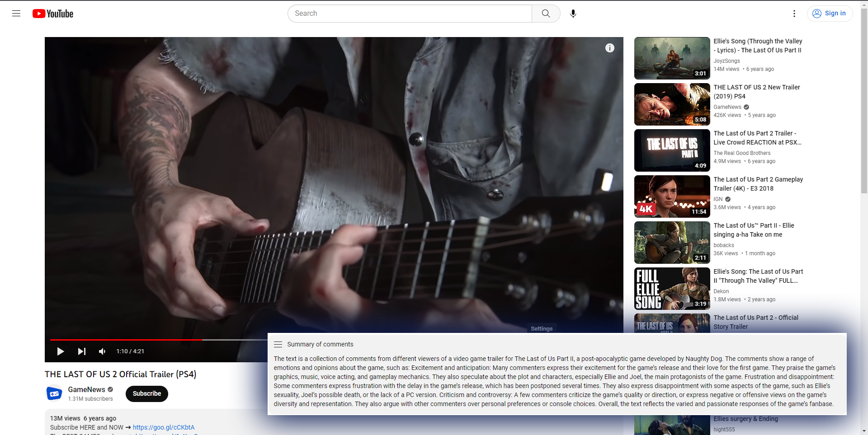
Task: Play the video
Action: point(61,351)
